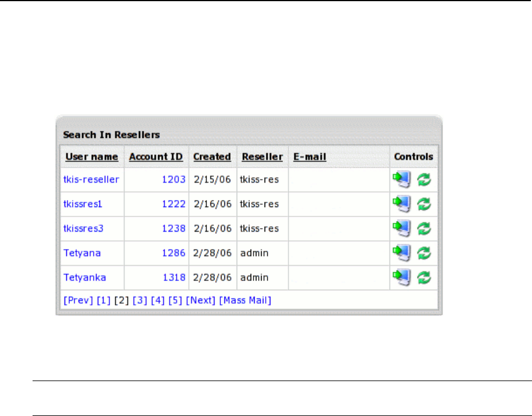The width and height of the screenshot is (532, 416).
Task: Open the Tetyanka user link
Action: (x=85, y=278)
